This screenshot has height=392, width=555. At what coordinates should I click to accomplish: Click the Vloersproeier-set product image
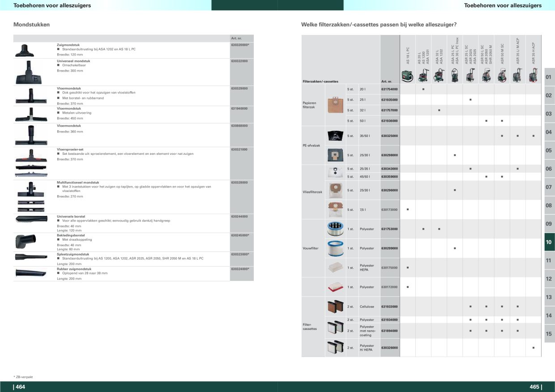(30, 162)
